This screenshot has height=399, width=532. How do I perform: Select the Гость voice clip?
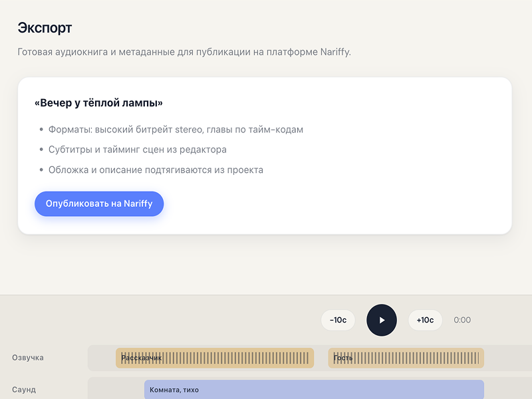pyautogui.click(x=406, y=358)
